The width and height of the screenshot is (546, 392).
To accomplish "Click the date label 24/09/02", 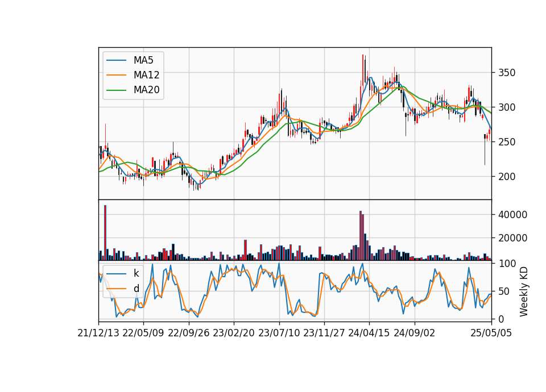I will 415,333.
